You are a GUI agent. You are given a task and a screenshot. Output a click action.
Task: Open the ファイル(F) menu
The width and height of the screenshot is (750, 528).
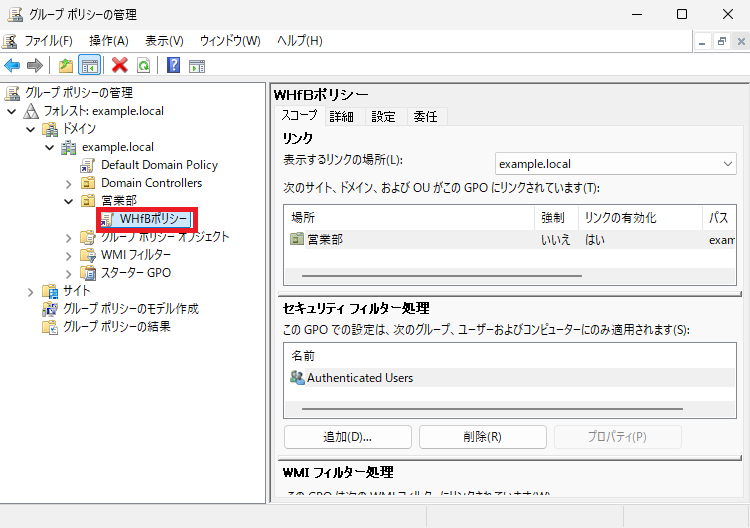tap(48, 41)
